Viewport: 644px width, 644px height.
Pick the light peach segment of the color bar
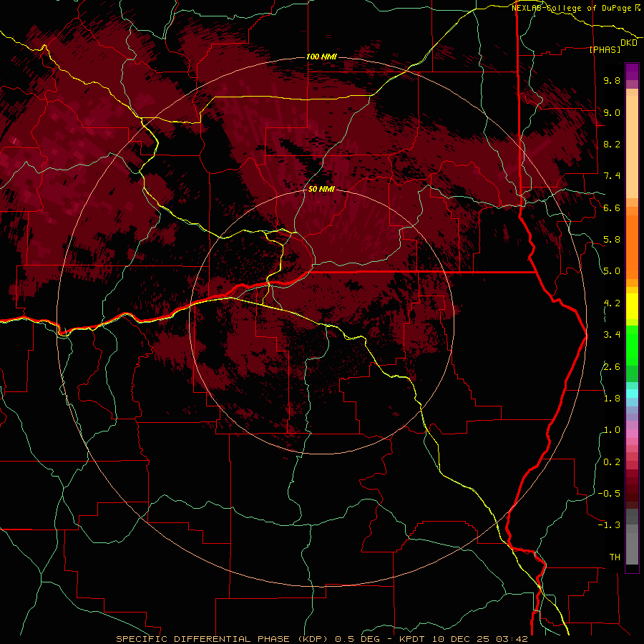click(x=632, y=148)
